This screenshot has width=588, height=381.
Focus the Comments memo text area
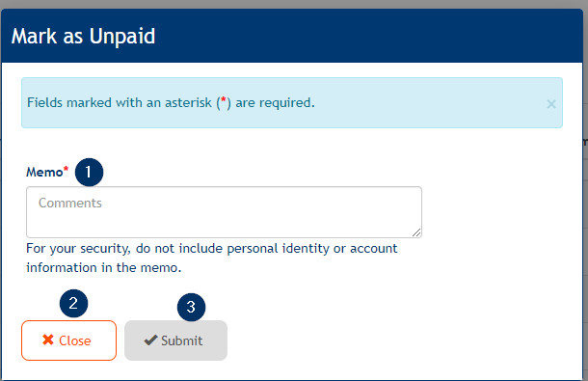coord(224,212)
